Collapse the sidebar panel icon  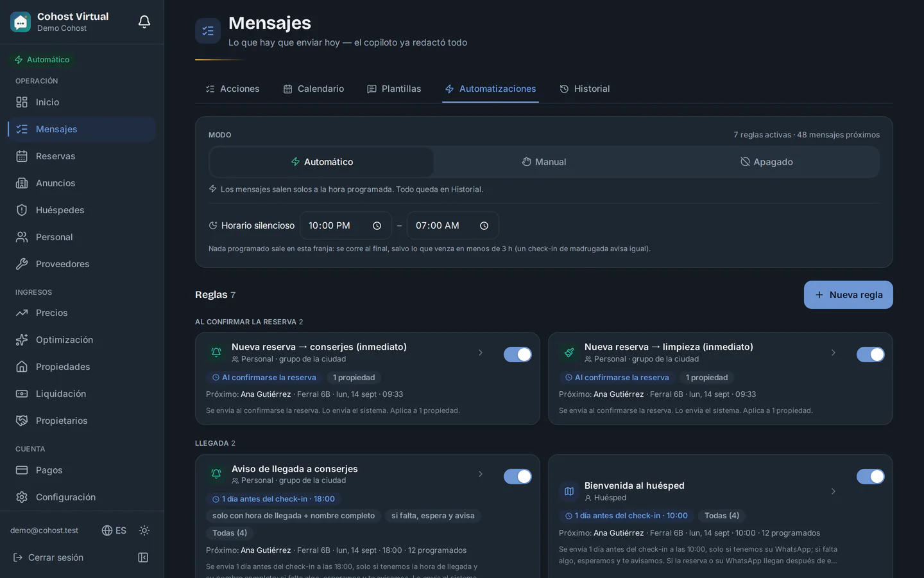coord(143,557)
